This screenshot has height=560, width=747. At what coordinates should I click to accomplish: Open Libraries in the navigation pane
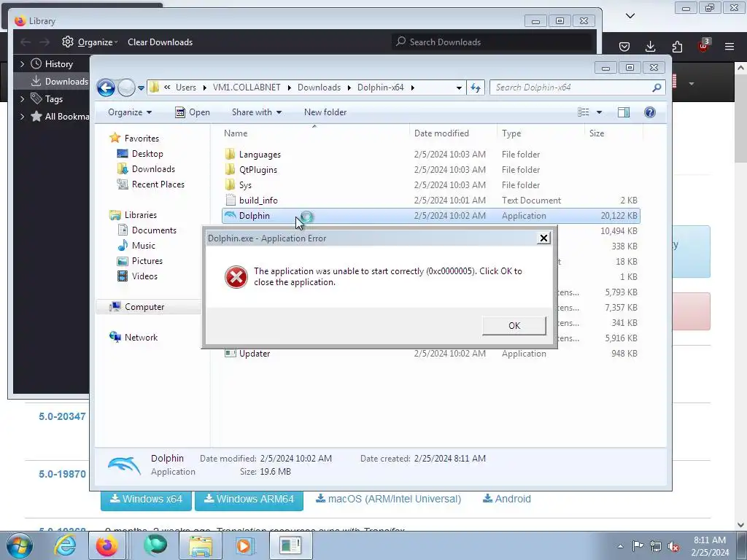(x=141, y=215)
